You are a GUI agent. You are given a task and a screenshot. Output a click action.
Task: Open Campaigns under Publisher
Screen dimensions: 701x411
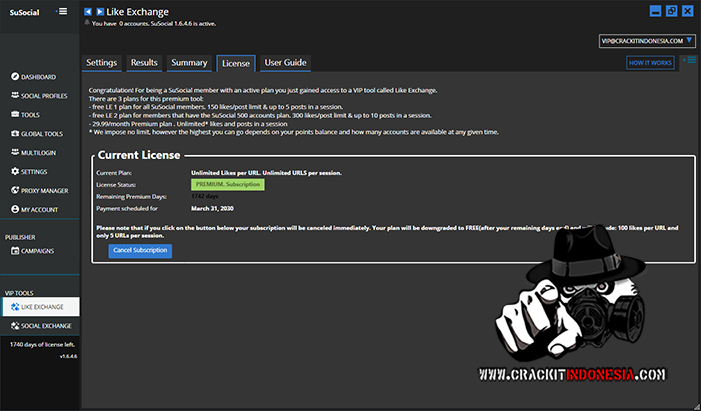coord(37,250)
